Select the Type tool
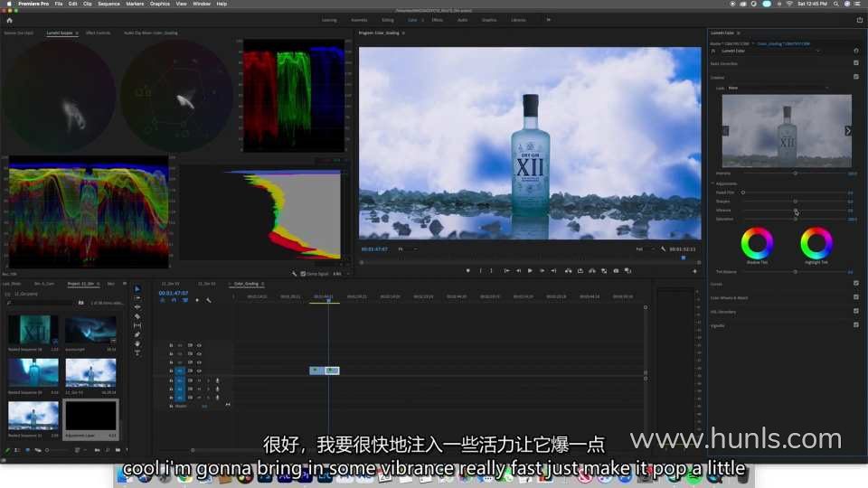The image size is (868, 488). [137, 352]
